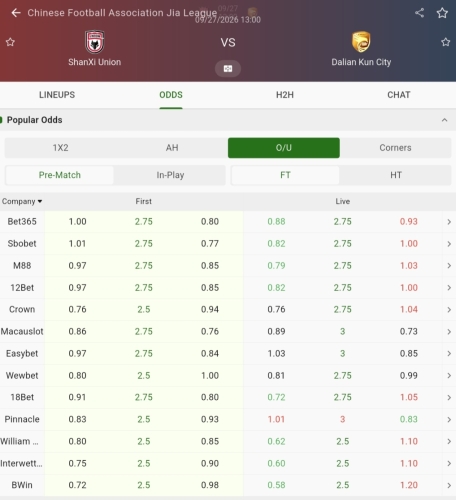Click BWin live under odds 1.20
This screenshot has height=500, width=456.
[409, 485]
